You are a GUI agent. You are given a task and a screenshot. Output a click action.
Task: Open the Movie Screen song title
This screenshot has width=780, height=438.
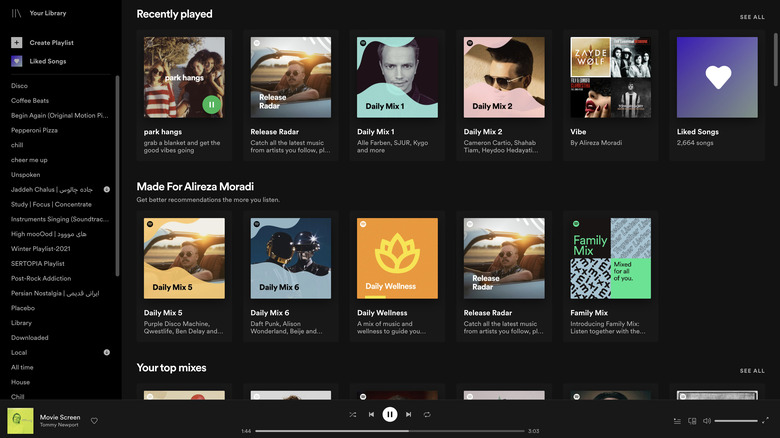pyautogui.click(x=60, y=417)
